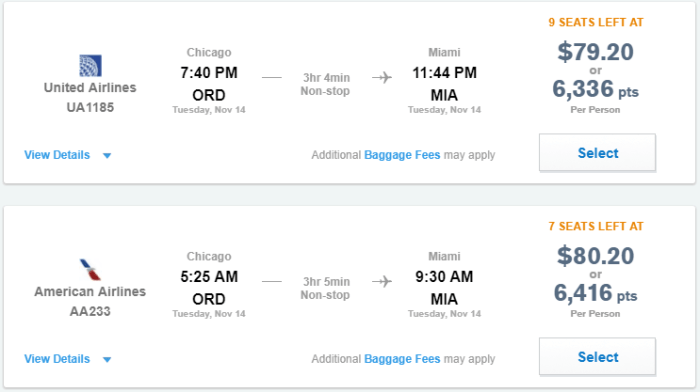Click the plane arrow icon for flight AA233
This screenshot has height=392, width=700.
[x=382, y=281]
